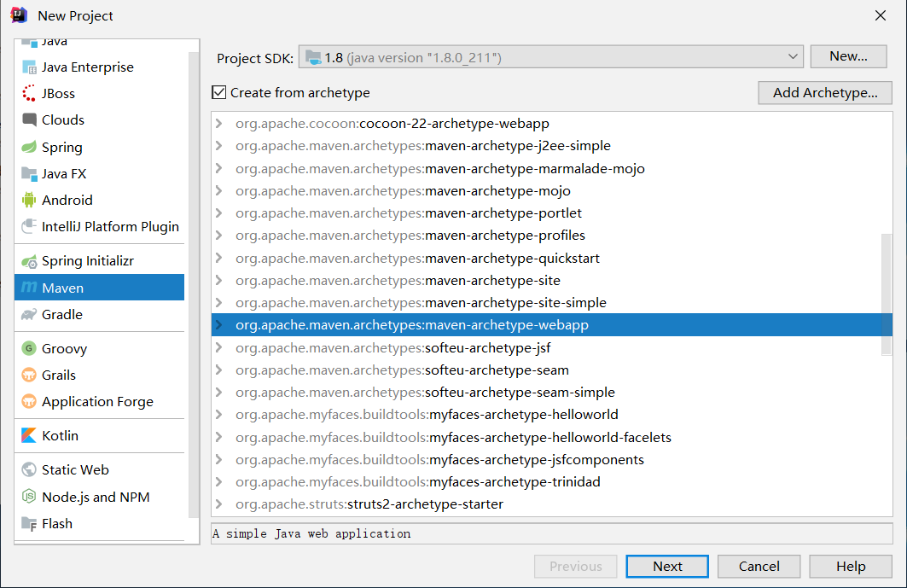Click the Flash folder icon
The width and height of the screenshot is (907, 588).
[x=29, y=524]
